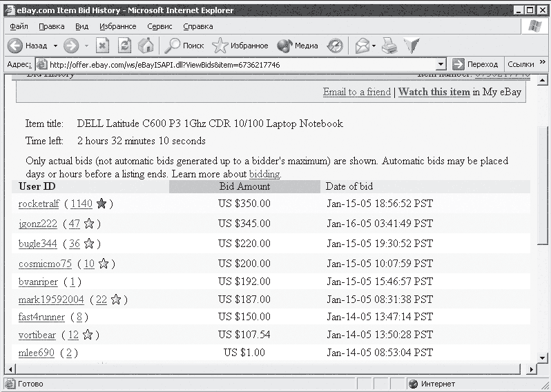Expand the Back button history dropdown
This screenshot has width=551, height=392.
click(x=54, y=46)
